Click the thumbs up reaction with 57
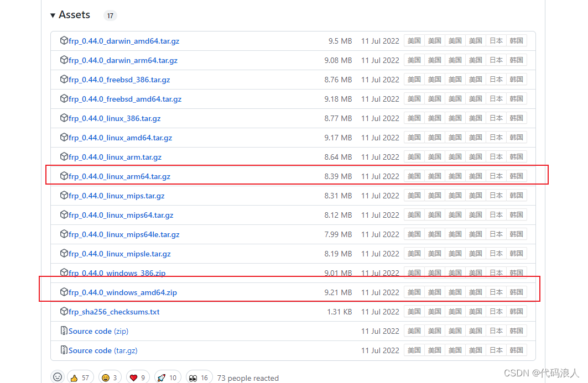 (x=80, y=378)
